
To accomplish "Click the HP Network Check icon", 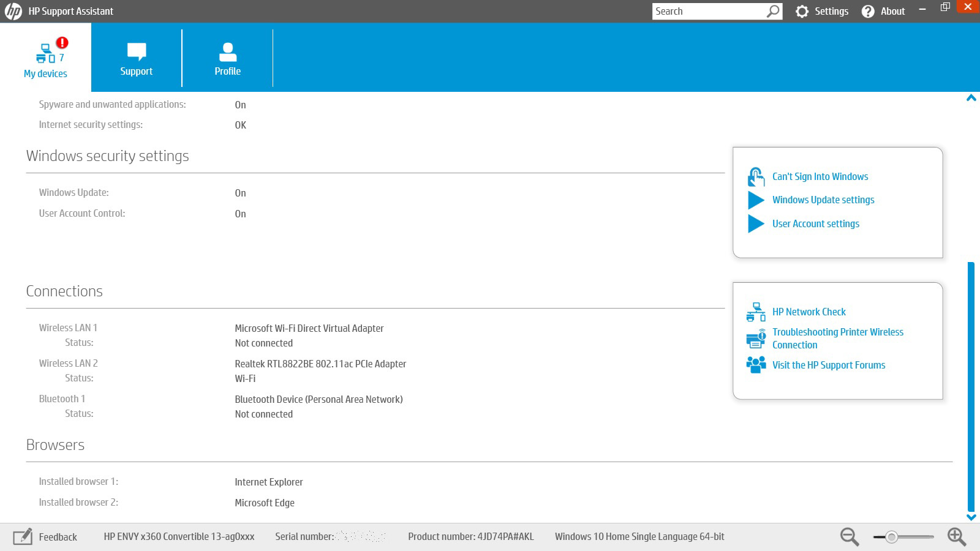I will 756,312.
